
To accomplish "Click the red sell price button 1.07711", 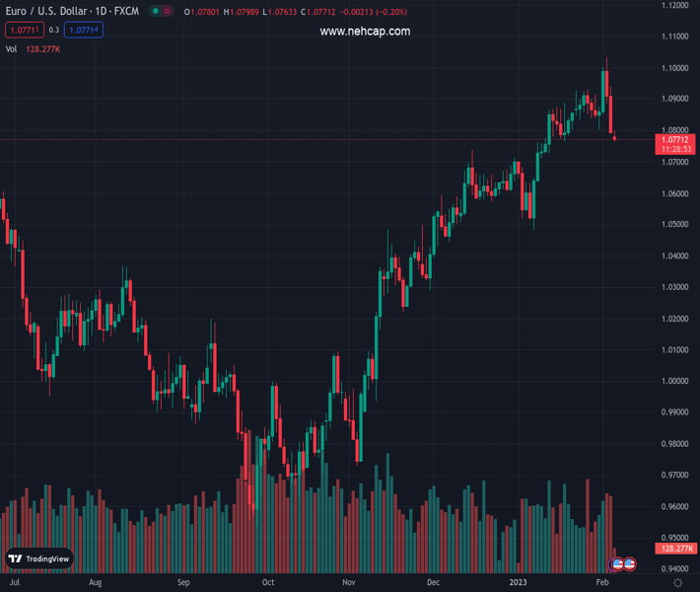I will point(25,30).
